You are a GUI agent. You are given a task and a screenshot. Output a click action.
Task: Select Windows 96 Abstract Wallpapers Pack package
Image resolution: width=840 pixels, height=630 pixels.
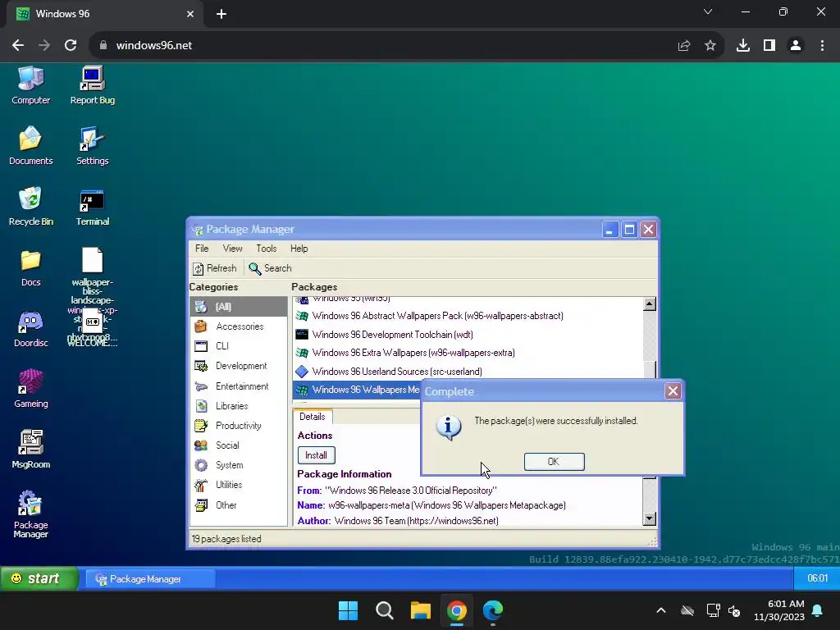tap(468, 316)
